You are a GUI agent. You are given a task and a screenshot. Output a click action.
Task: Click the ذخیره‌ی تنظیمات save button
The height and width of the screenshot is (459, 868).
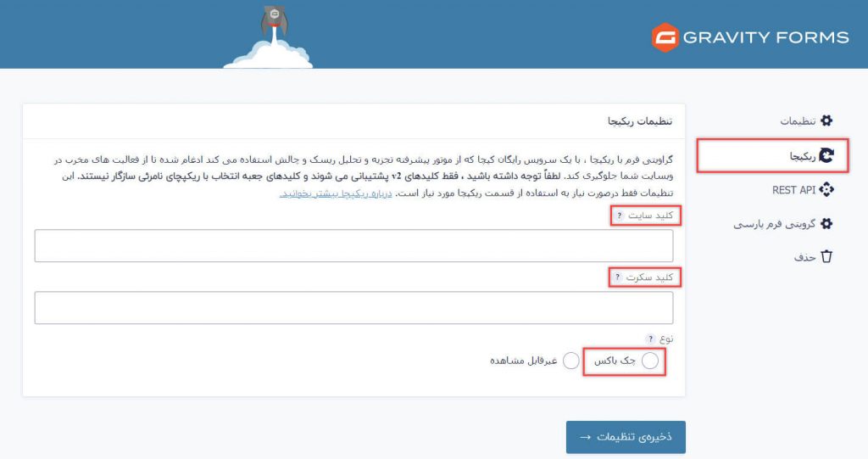tap(626, 437)
